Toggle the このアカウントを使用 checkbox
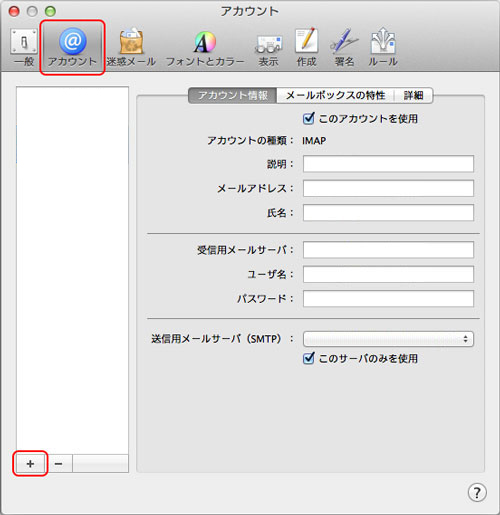 [x=309, y=118]
